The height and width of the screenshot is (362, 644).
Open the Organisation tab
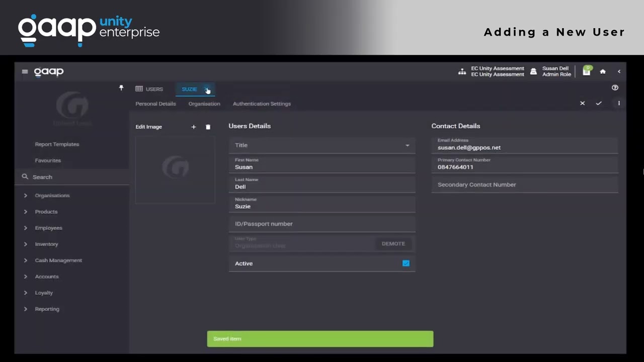pos(204,104)
